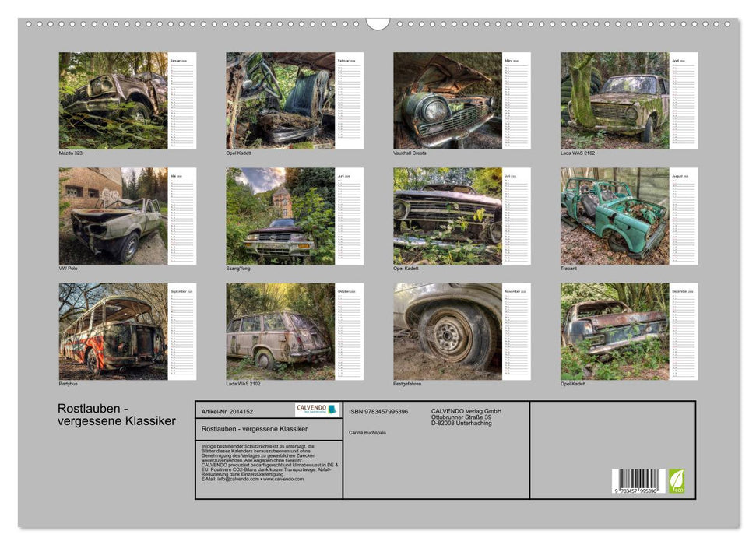Click the August calendar date column
The image size is (756, 545).
[x=684, y=216]
